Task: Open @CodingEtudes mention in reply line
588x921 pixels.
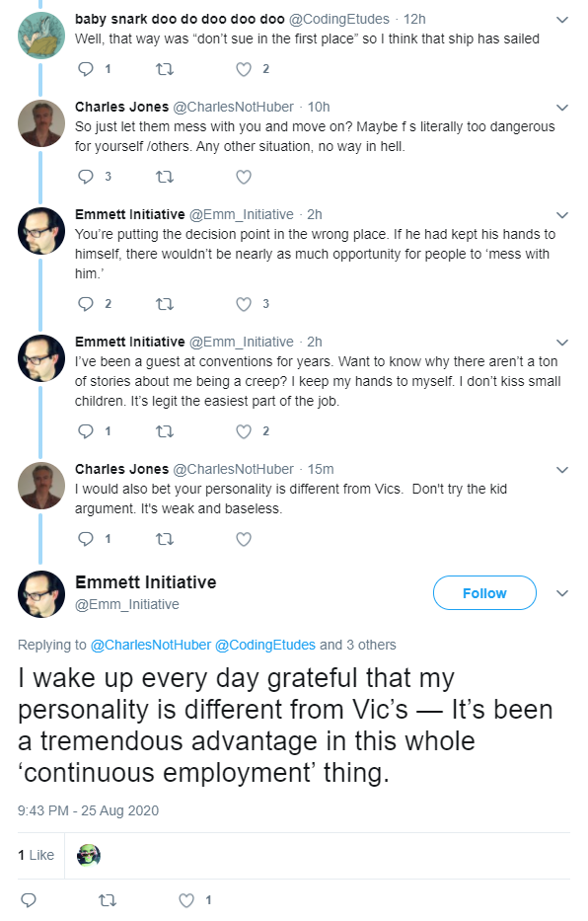Action: pos(265,645)
